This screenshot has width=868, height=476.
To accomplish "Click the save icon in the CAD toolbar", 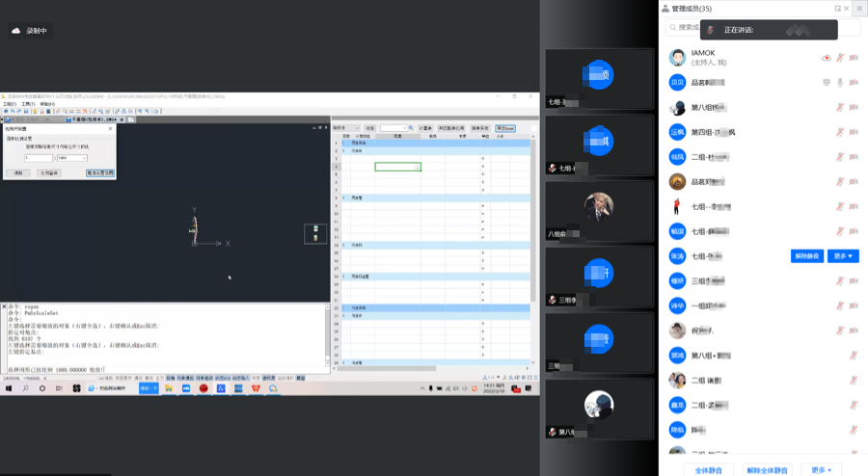I will coord(26,111).
